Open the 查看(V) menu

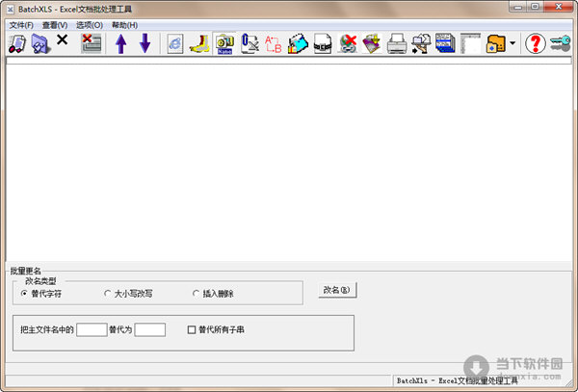point(55,25)
